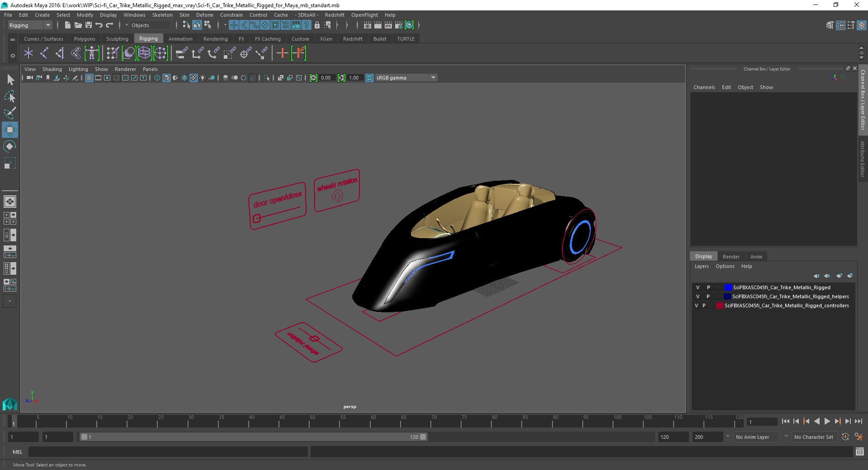Viewport: 868px width, 470px height.
Task: Open Channels menu in Channel Box
Action: point(704,87)
